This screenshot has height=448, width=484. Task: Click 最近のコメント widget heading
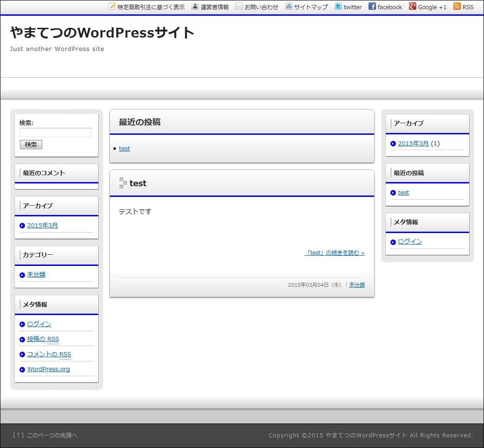click(44, 173)
